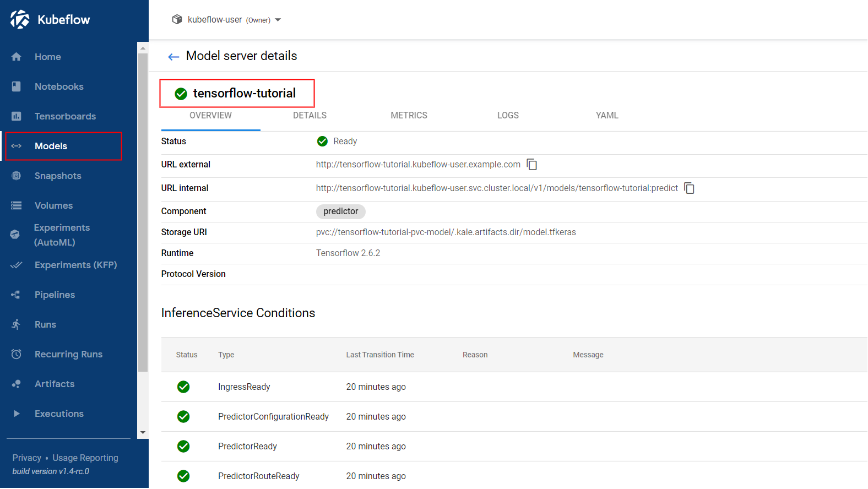Click the Models arrows icon
This screenshot has width=868, height=489.
(x=17, y=146)
